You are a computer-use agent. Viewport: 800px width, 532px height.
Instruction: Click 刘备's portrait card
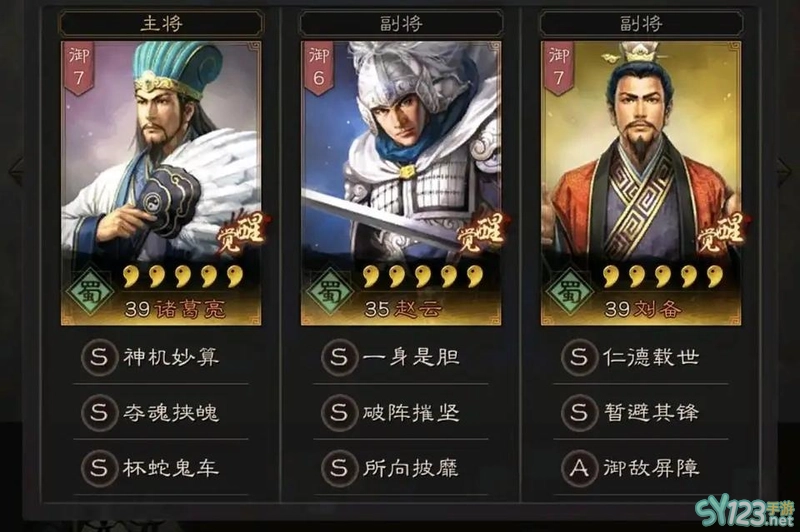(x=641, y=183)
